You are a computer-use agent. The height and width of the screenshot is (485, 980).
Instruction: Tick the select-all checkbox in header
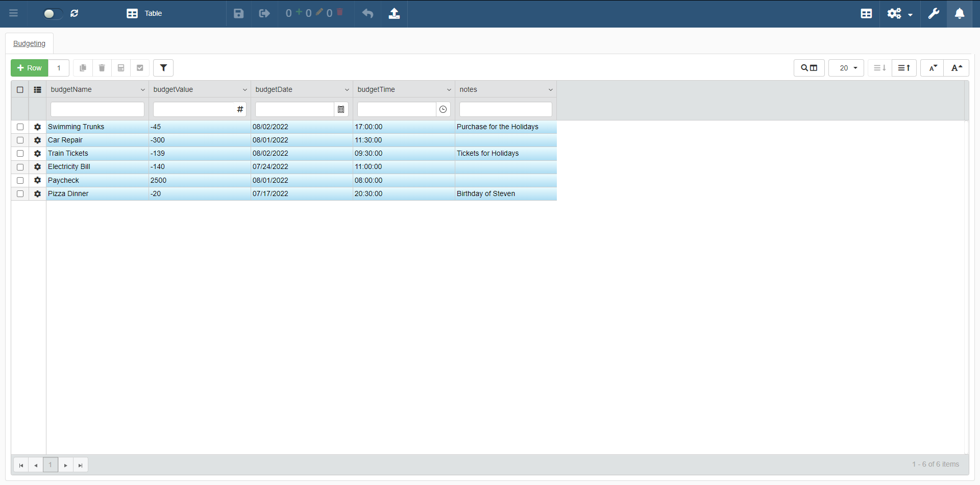(x=20, y=90)
